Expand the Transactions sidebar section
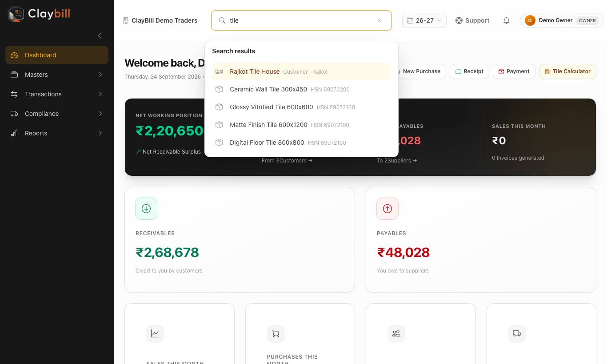The image size is (607, 364). [57, 94]
